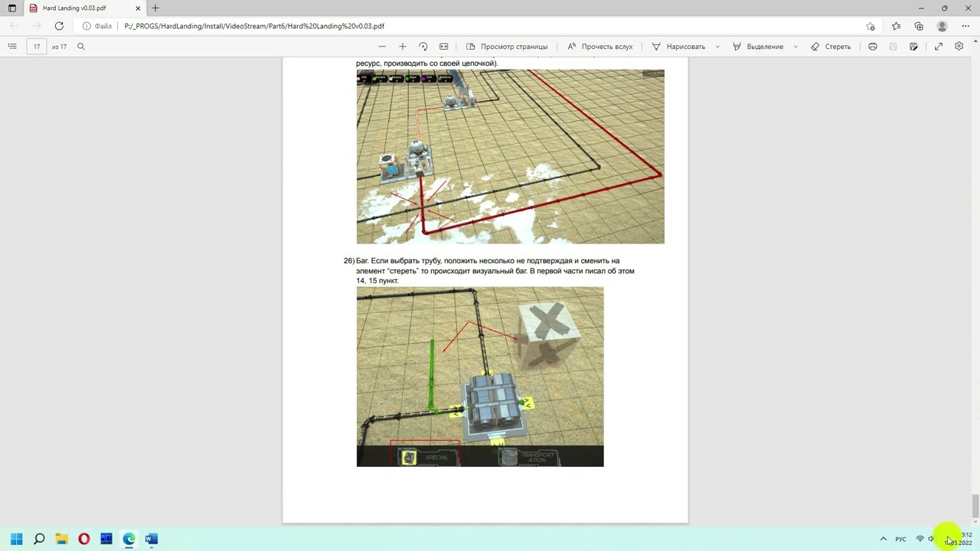This screenshot has height=551, width=980.
Task: Open PDF settings gear
Action: [x=959, y=47]
